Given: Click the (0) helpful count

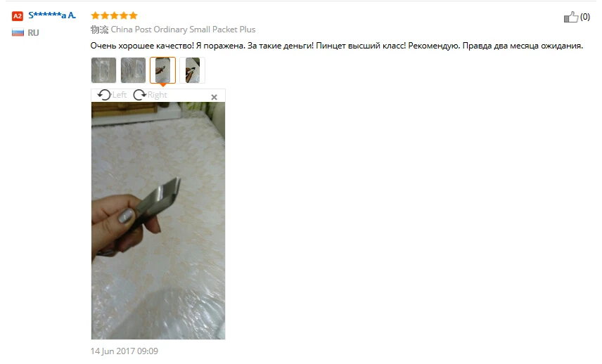Looking at the screenshot, I should click(585, 17).
